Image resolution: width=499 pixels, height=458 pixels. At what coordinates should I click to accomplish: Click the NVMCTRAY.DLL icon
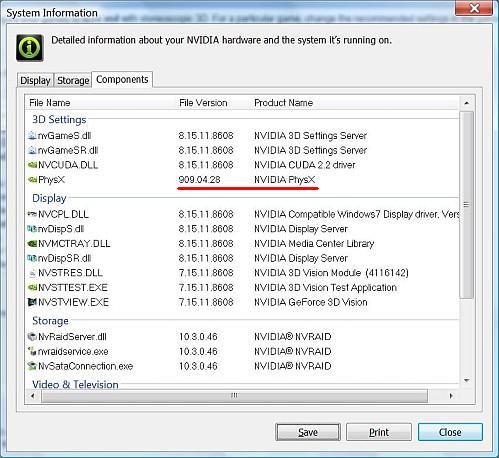point(32,244)
